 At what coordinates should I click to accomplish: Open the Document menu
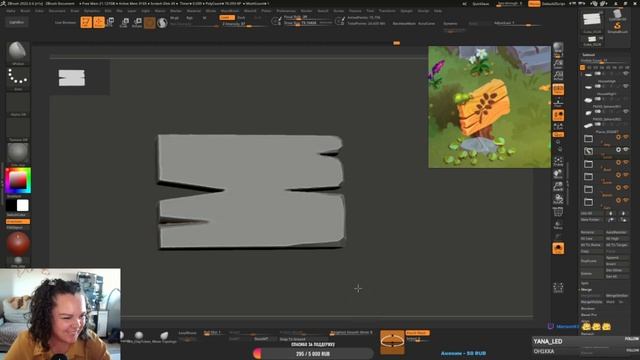[x=57, y=11]
